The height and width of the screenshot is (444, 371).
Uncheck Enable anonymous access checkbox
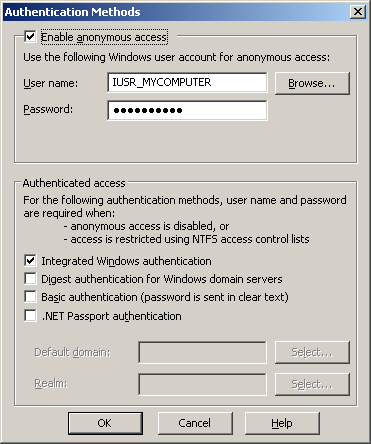click(x=30, y=36)
